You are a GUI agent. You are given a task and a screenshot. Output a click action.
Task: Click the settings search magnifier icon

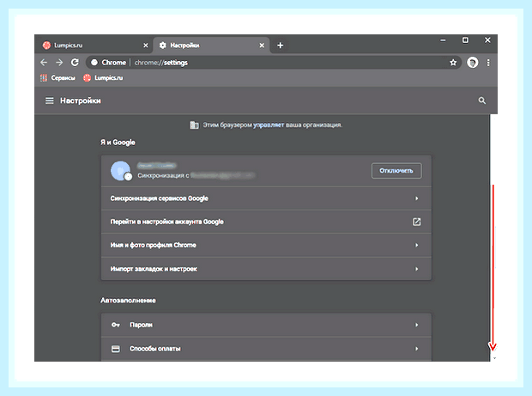click(481, 101)
